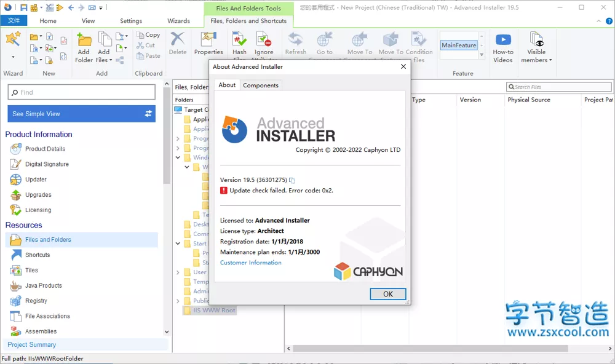Expand the User folder node
This screenshot has width=615, height=364.
point(178,272)
